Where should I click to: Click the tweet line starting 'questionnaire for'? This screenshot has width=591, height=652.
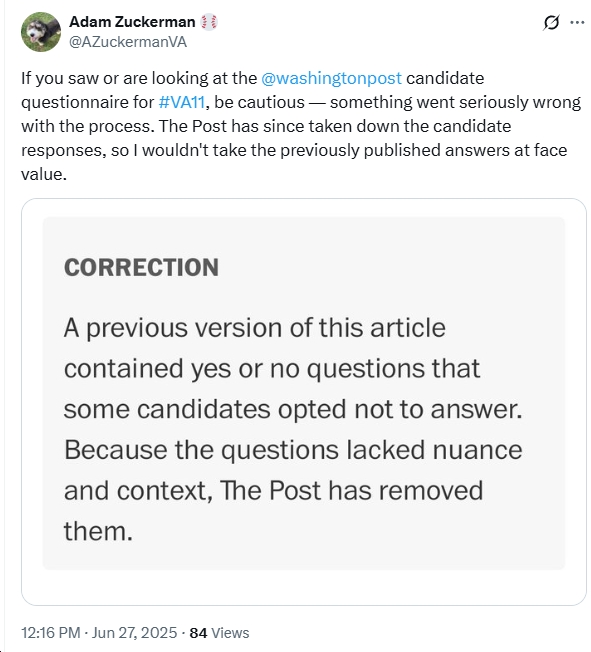[x=301, y=102]
